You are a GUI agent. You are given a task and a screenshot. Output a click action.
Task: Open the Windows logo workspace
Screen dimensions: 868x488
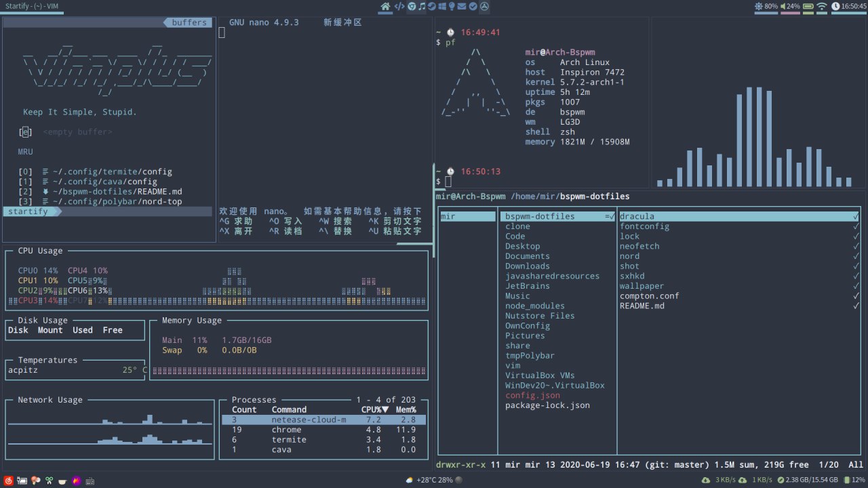(x=442, y=6)
